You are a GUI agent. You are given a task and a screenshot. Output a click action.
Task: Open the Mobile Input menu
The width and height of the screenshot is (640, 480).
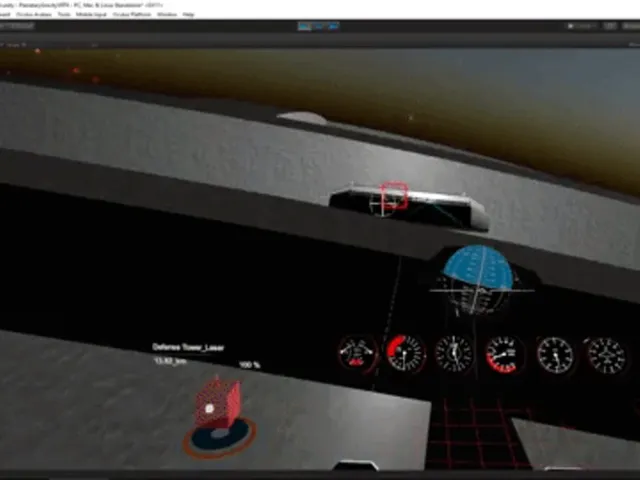point(91,15)
